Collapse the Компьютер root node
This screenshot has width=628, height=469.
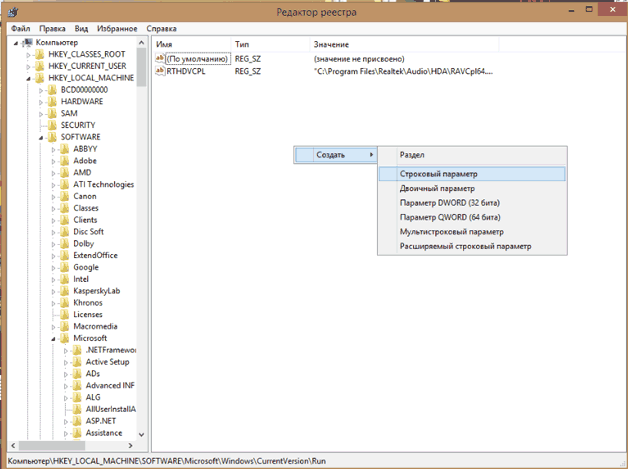click(16, 43)
